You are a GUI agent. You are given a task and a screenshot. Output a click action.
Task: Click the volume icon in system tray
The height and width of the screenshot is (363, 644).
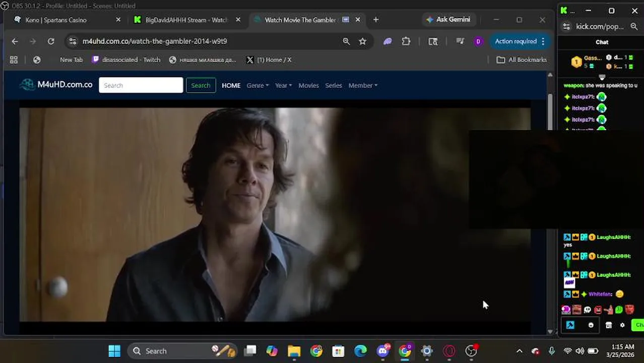(580, 351)
